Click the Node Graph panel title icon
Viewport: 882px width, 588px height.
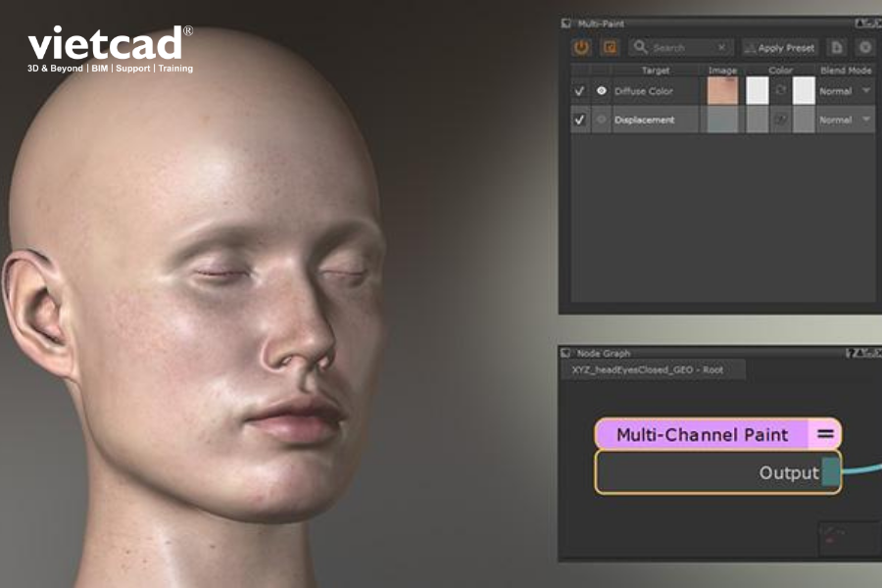point(565,353)
